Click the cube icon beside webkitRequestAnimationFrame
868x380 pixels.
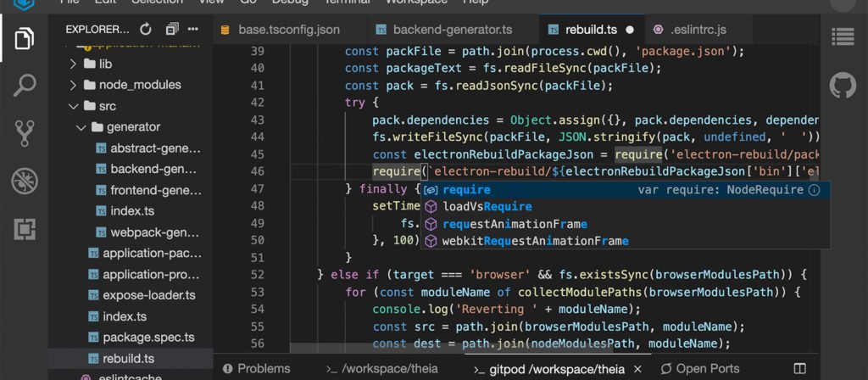(x=431, y=241)
